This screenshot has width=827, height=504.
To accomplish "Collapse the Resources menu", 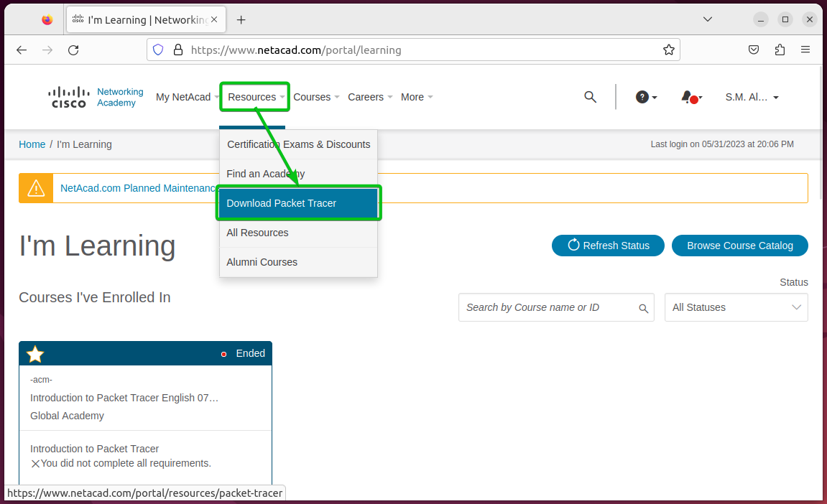I will point(256,97).
